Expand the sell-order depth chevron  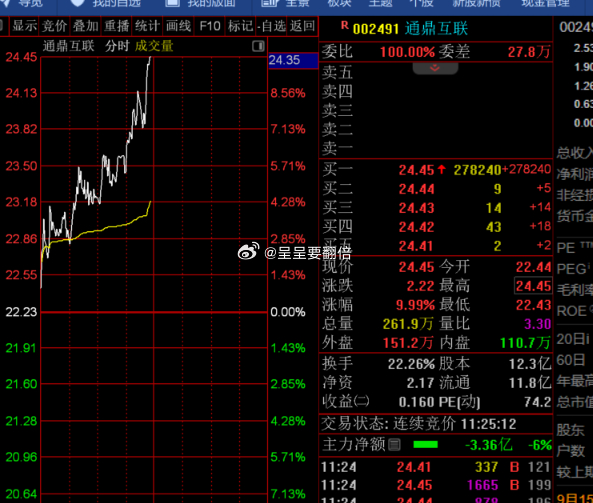coord(435,68)
